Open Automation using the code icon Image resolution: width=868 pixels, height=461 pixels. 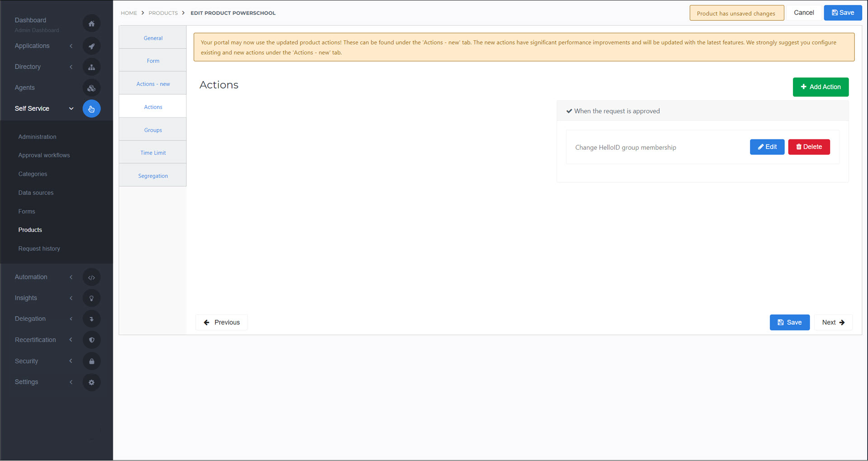pyautogui.click(x=92, y=277)
